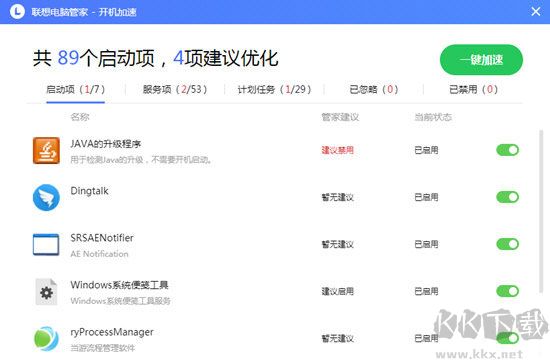This screenshot has height=361, width=550.
Task: Click the JAVA update program icon
Action: 46,151
